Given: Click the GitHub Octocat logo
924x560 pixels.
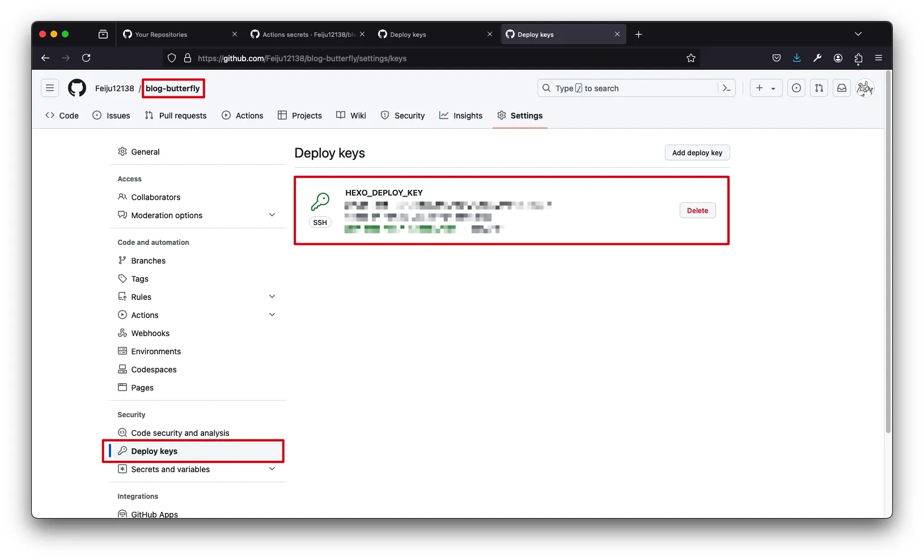Looking at the screenshot, I should coord(77,88).
